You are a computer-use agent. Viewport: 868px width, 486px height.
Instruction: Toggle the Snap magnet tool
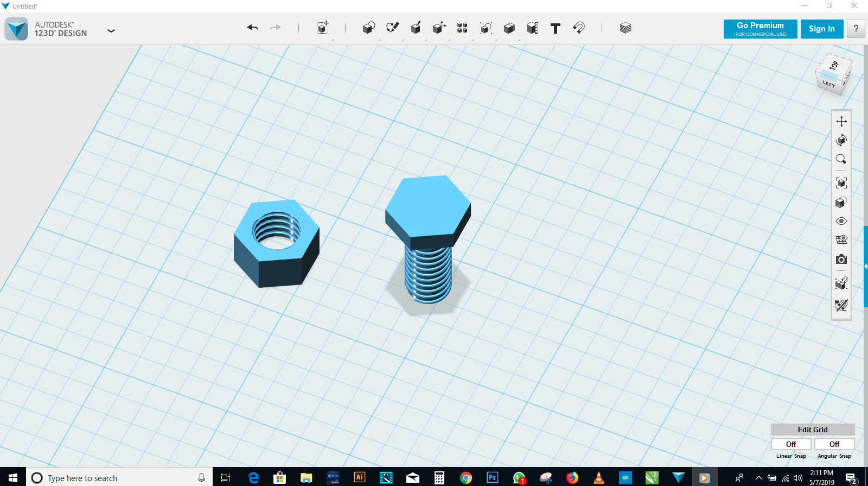click(579, 28)
